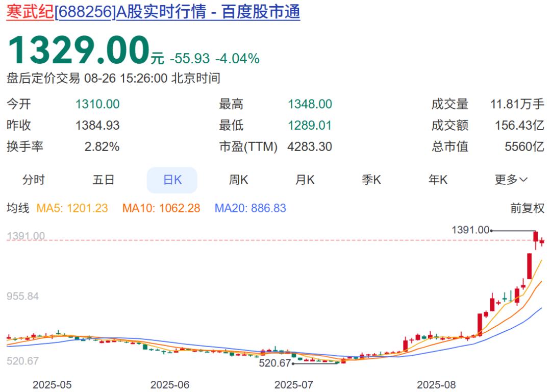Click the latest candlestick on the chart
Screen dimensions: 551x392
point(542,241)
